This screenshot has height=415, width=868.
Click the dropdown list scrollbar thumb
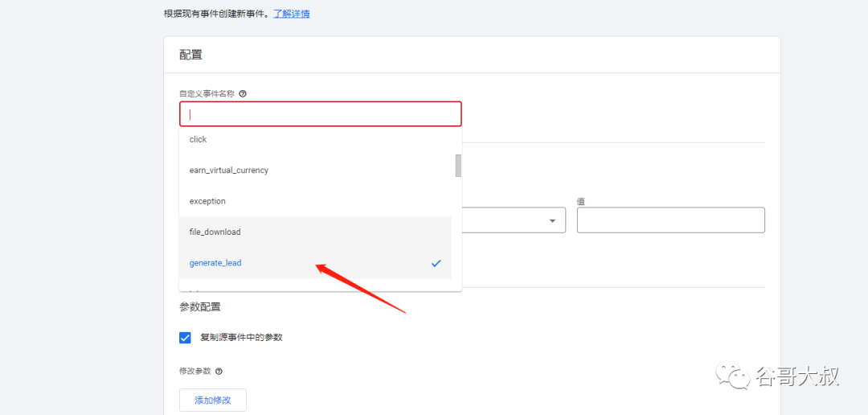tap(458, 165)
